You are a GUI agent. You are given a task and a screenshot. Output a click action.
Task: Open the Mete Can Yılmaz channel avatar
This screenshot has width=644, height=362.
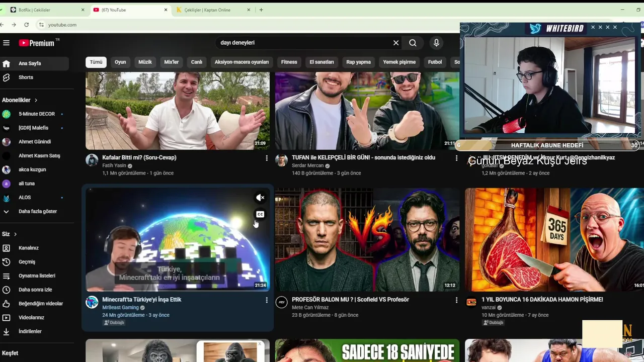281,302
